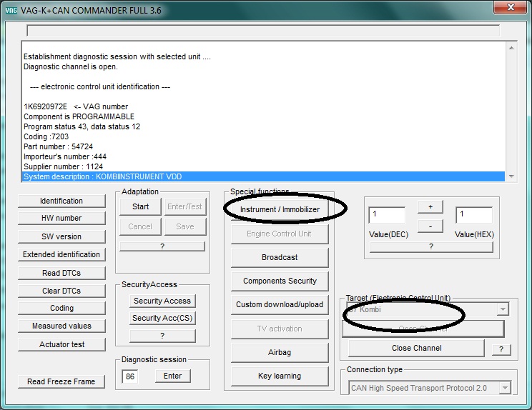Click the Security Access button
Viewport: 532px width, 410px height.
pos(162,301)
